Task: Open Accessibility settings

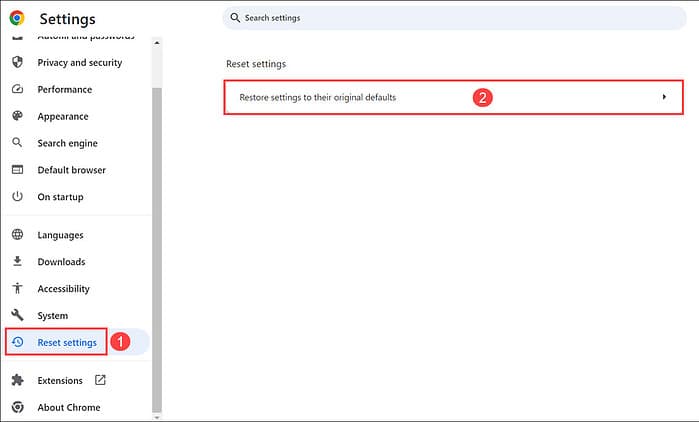Action: (x=63, y=288)
